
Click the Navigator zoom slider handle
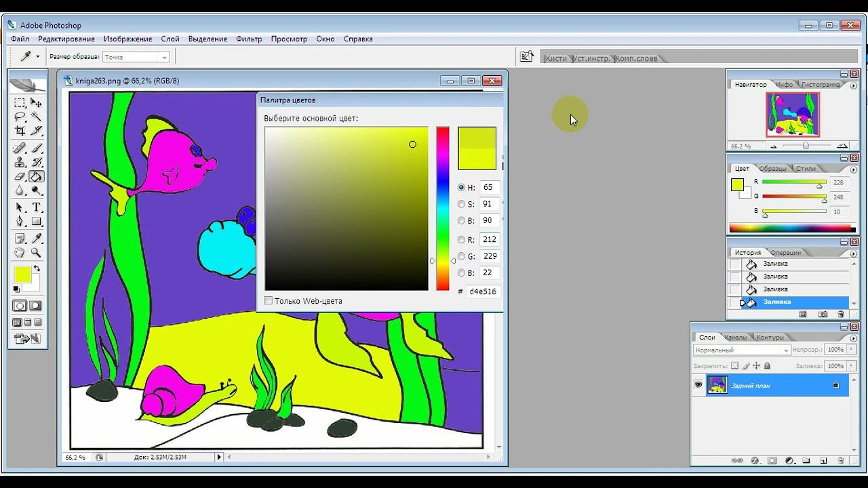(806, 146)
